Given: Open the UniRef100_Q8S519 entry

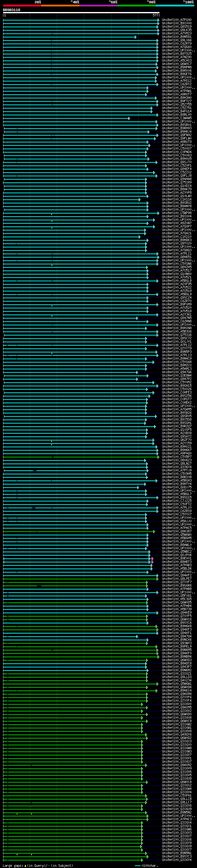Looking at the screenshot, I should point(177,26).
